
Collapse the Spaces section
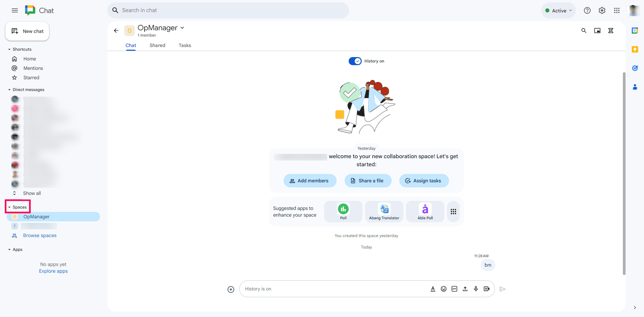[x=9, y=207]
